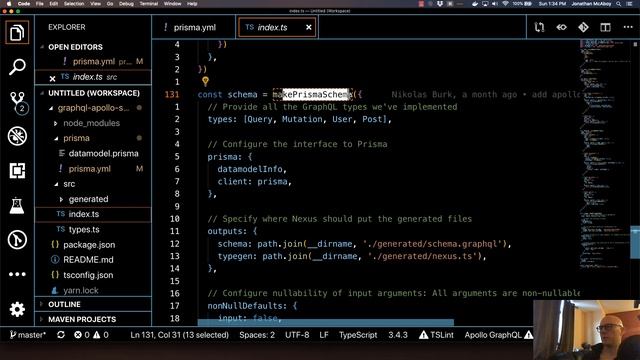Image resolution: width=640 pixels, height=360 pixels.
Task: Click the selected makePrismaSchema text
Action: tap(312, 94)
